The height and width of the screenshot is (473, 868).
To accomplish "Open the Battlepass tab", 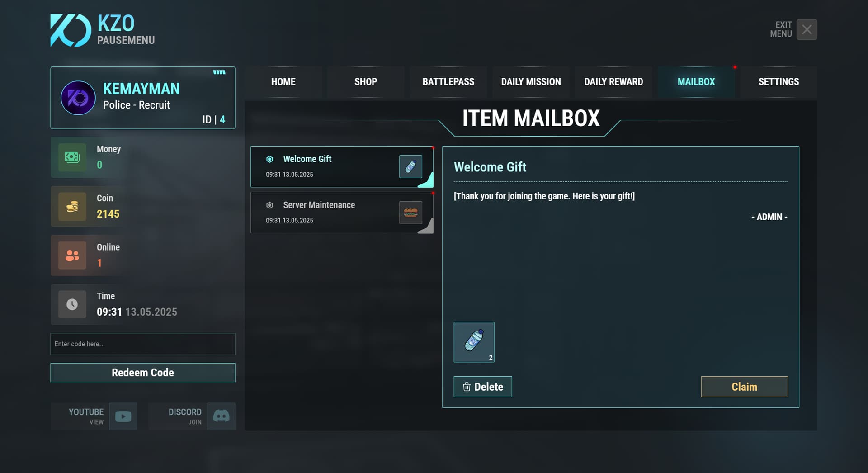I will point(448,82).
